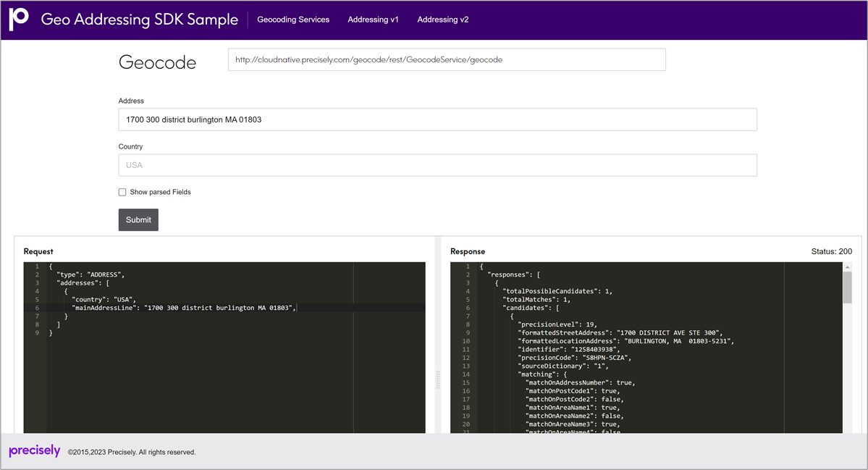
Task: Click the geocode service URL field
Action: pos(447,60)
